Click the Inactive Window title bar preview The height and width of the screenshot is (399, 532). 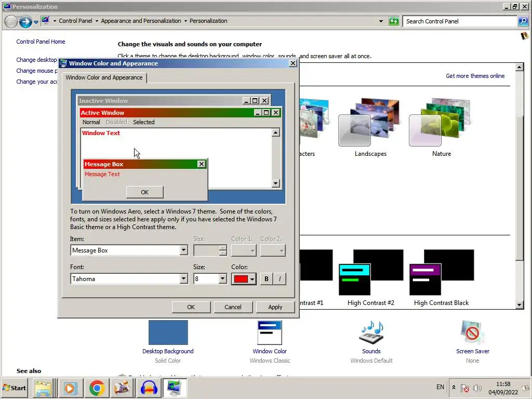[x=159, y=101]
